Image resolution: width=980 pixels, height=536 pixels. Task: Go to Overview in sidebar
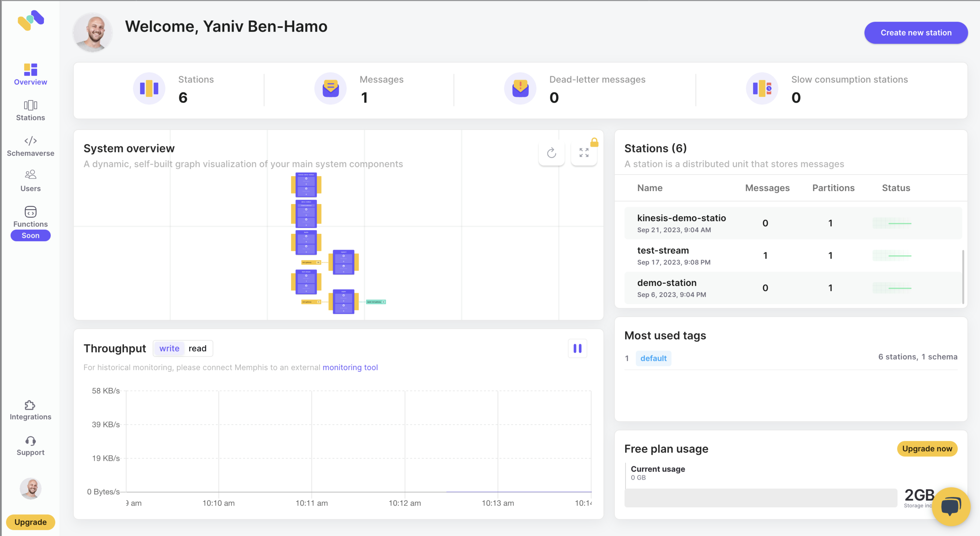[30, 75]
